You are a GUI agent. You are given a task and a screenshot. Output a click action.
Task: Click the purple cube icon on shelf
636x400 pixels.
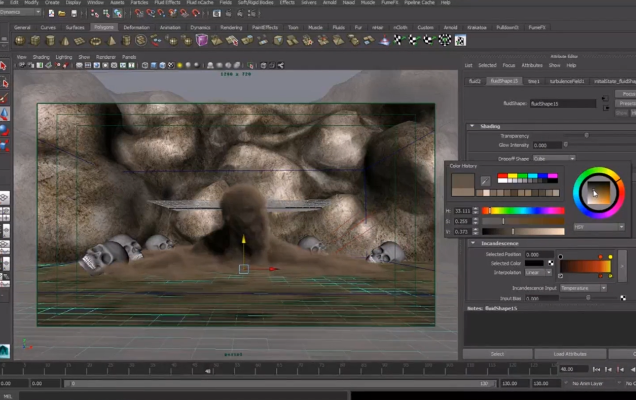point(202,40)
